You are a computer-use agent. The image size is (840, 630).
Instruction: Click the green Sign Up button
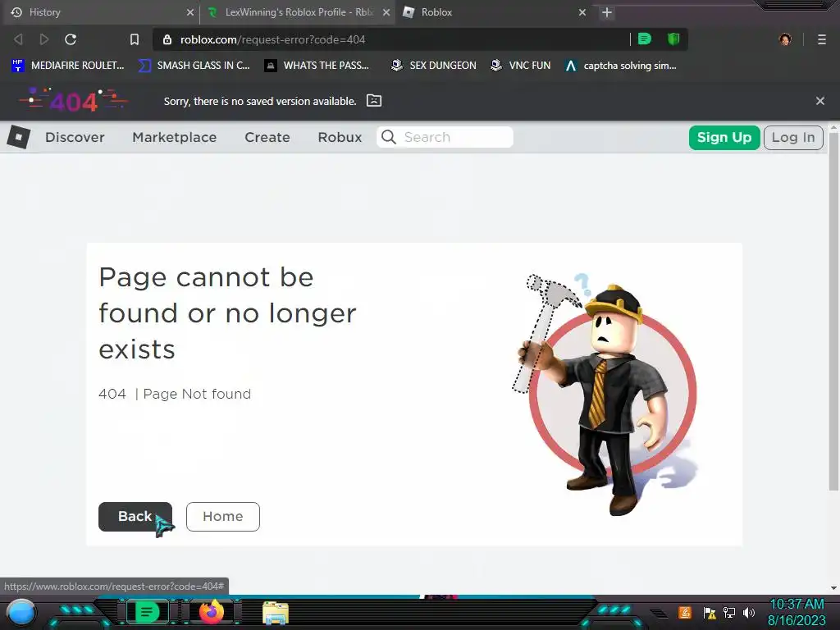pos(724,138)
